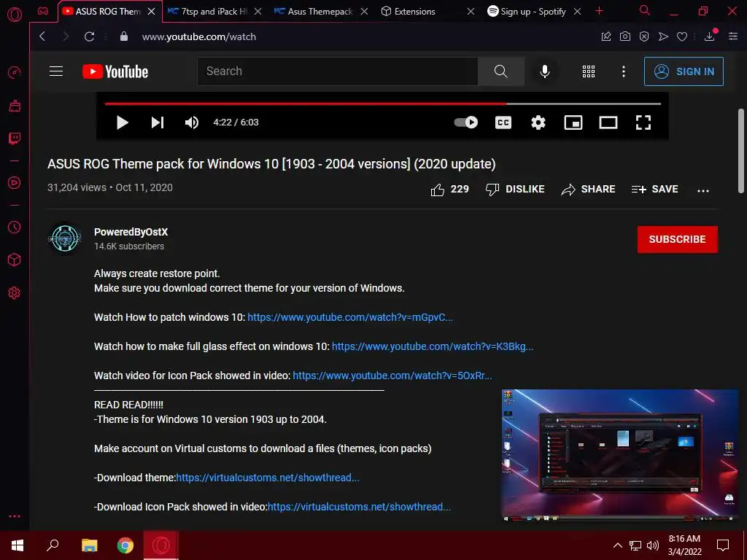Go back to previous page
Viewport: 747px width, 560px height.
click(x=42, y=36)
